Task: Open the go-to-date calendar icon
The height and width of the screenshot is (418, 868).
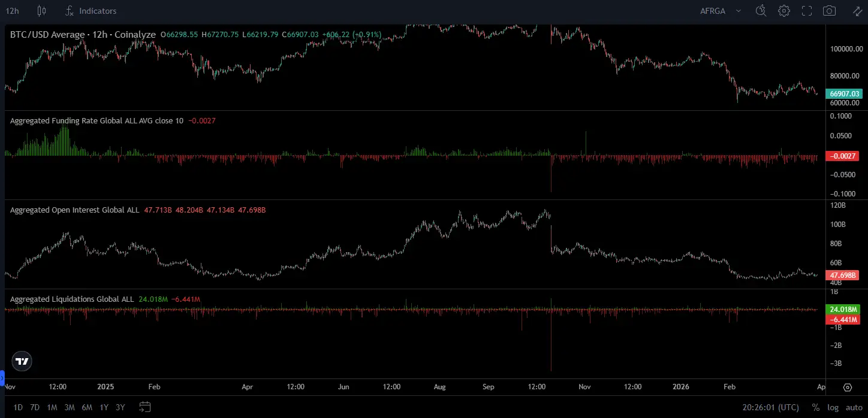Action: (144, 407)
